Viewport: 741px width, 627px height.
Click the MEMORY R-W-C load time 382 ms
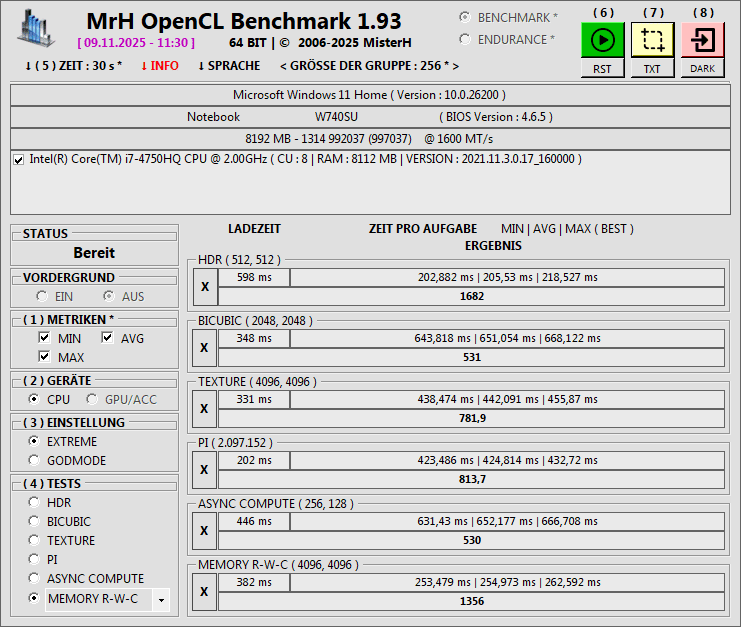[x=254, y=582]
